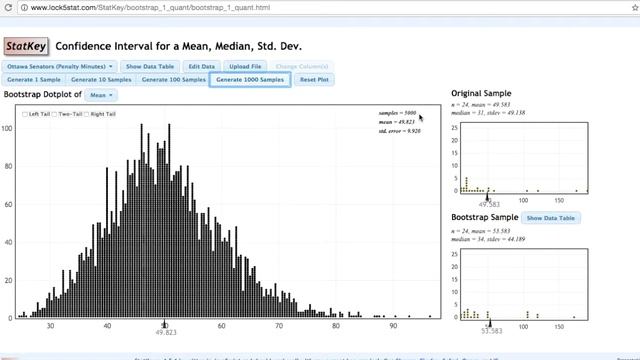Click the std. error = 9.920 text

399,131
